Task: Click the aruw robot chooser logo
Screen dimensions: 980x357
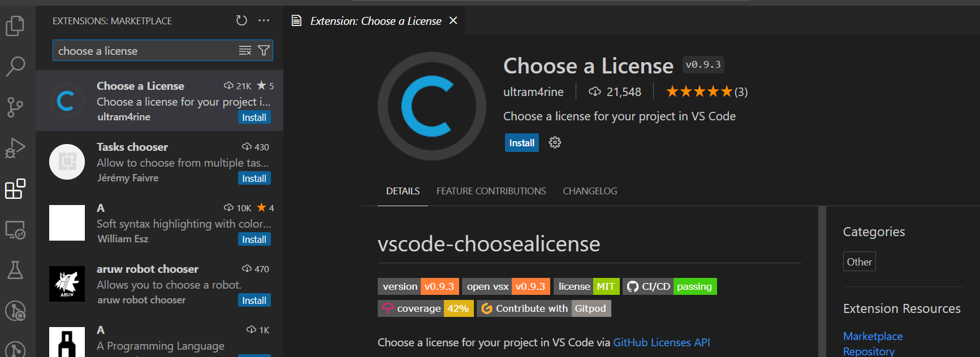Action: coord(67,284)
